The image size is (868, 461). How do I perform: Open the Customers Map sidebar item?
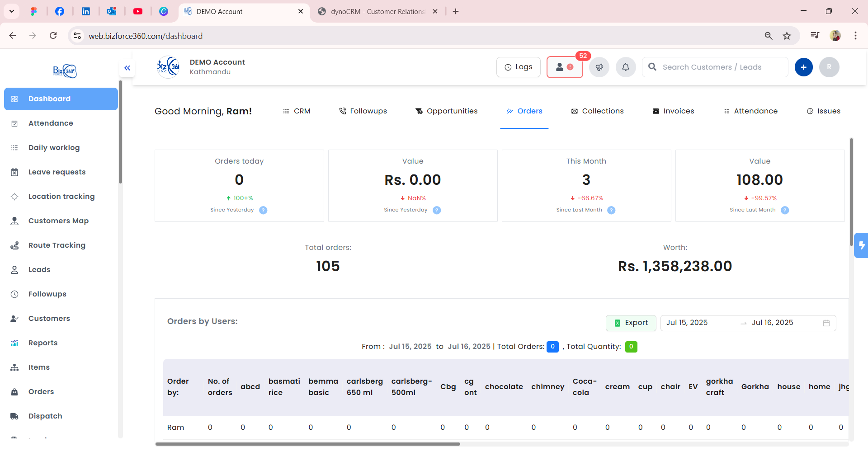(58, 221)
